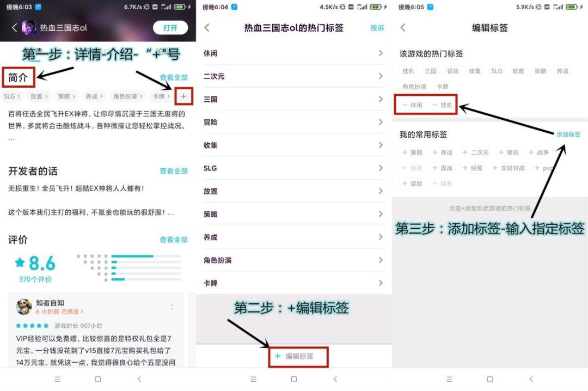
Task: Open the 放置 tag chip under 简介
Action: pos(39,96)
